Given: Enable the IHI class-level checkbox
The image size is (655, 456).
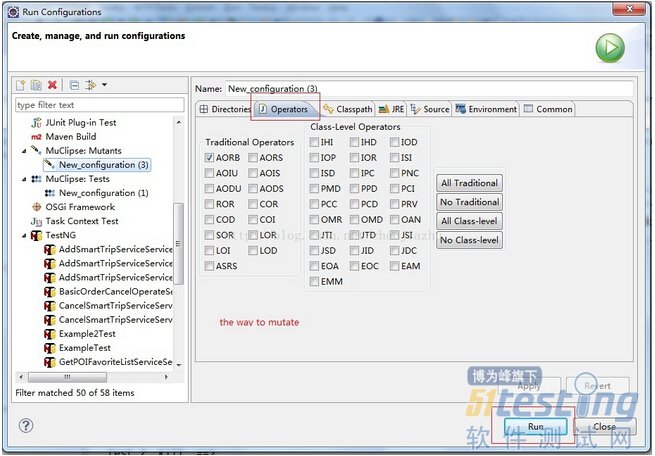Looking at the screenshot, I should point(314,142).
